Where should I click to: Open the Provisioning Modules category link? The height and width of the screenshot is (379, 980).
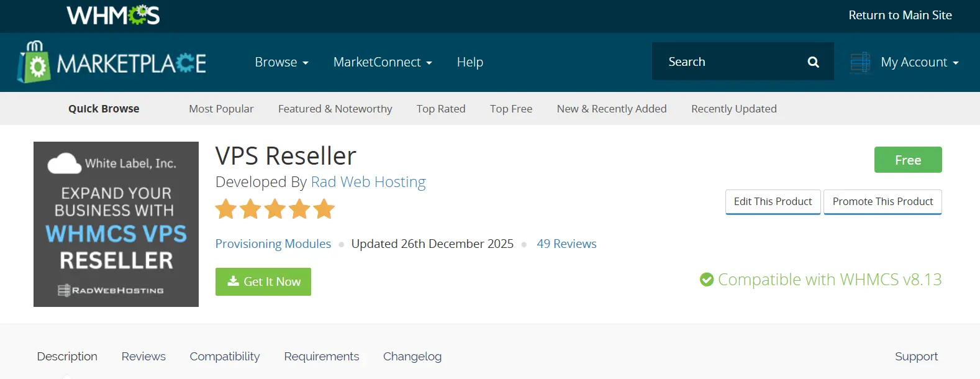coord(273,244)
